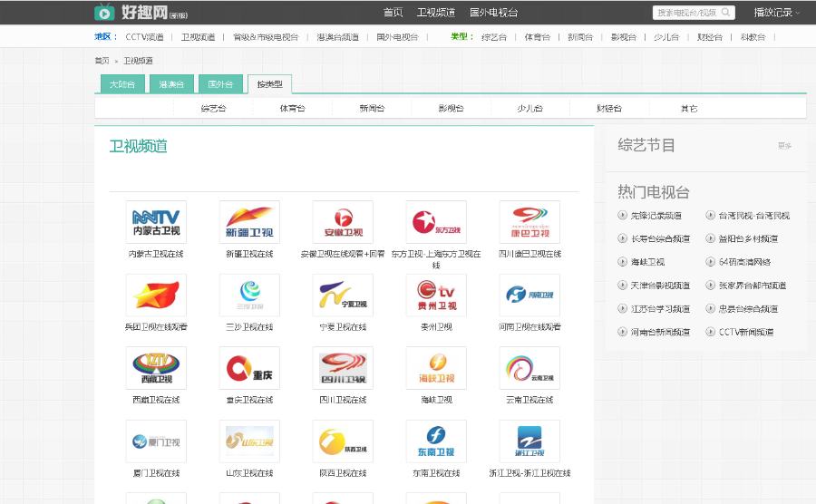Viewport: 816px width, 504px height.
Task: Open the 内蒙古卫视 NMTV logo
Action: (156, 222)
